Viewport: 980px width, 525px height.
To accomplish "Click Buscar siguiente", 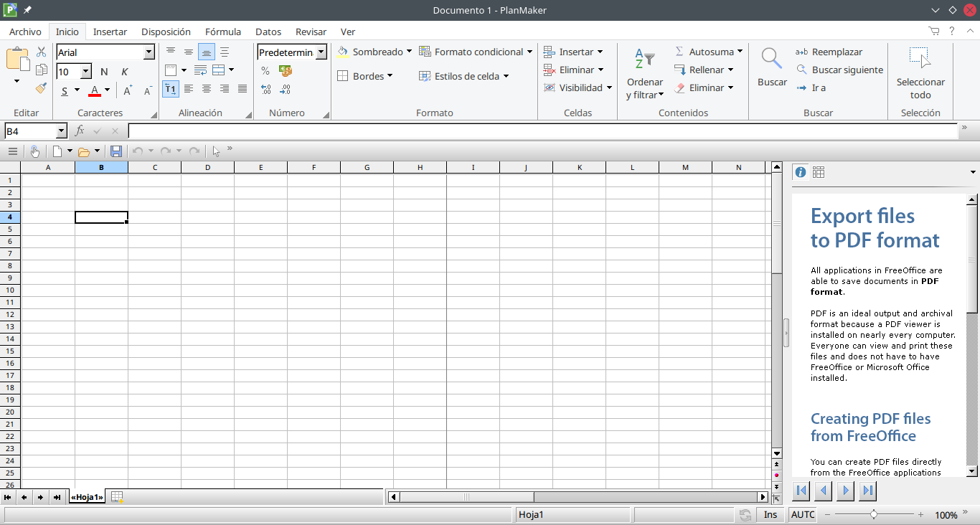I will (839, 70).
